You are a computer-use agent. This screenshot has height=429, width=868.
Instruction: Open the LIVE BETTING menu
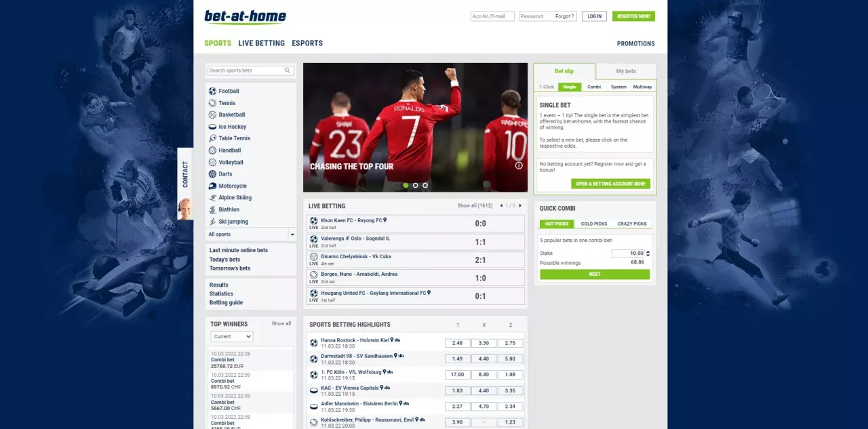pyautogui.click(x=262, y=43)
